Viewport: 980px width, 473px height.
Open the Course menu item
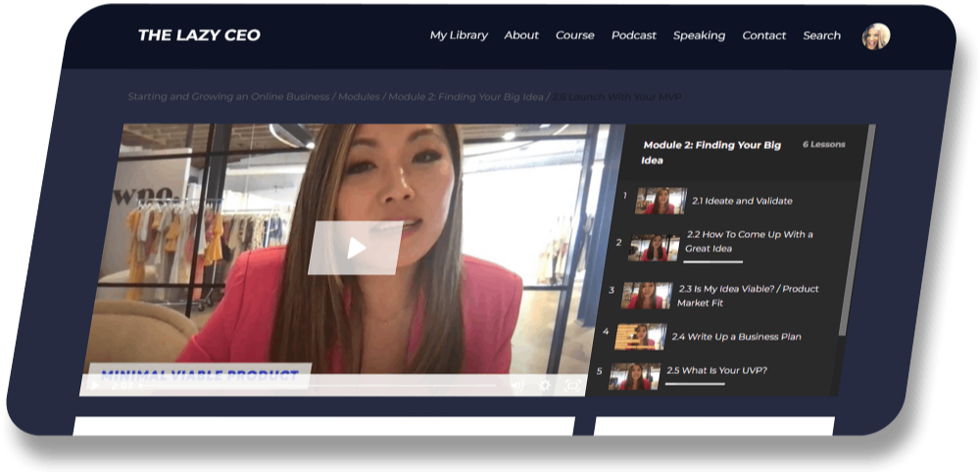pyautogui.click(x=574, y=35)
